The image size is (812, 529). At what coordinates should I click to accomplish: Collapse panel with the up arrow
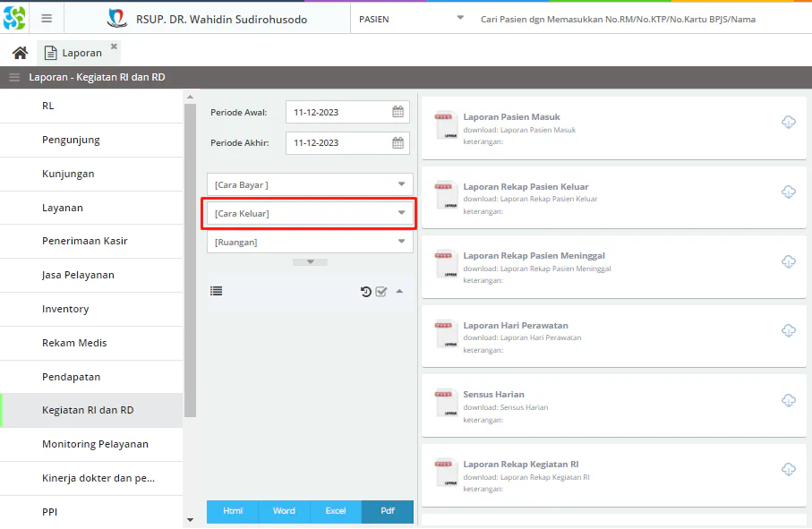point(399,292)
